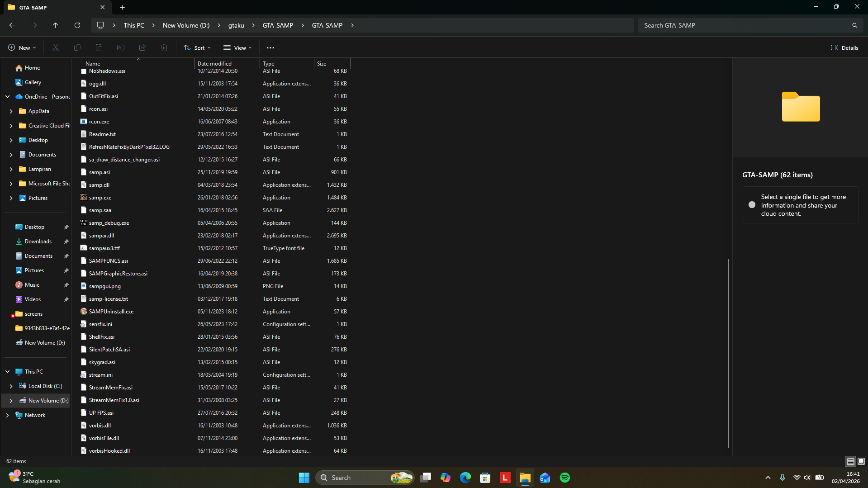
Task: Click the PC icon in address bar
Action: (x=100, y=25)
